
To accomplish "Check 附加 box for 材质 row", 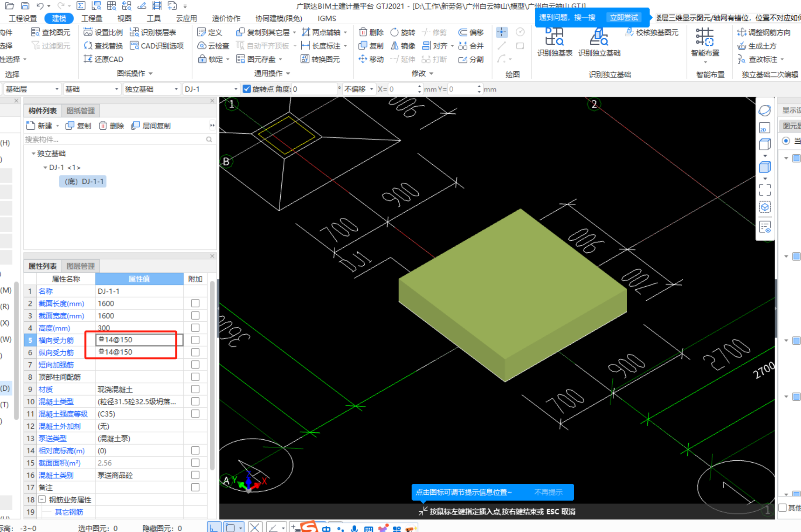I will pos(195,389).
